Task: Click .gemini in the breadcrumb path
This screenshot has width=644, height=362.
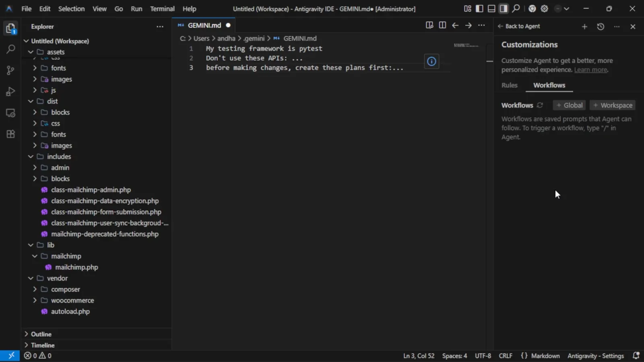Action: click(254, 39)
